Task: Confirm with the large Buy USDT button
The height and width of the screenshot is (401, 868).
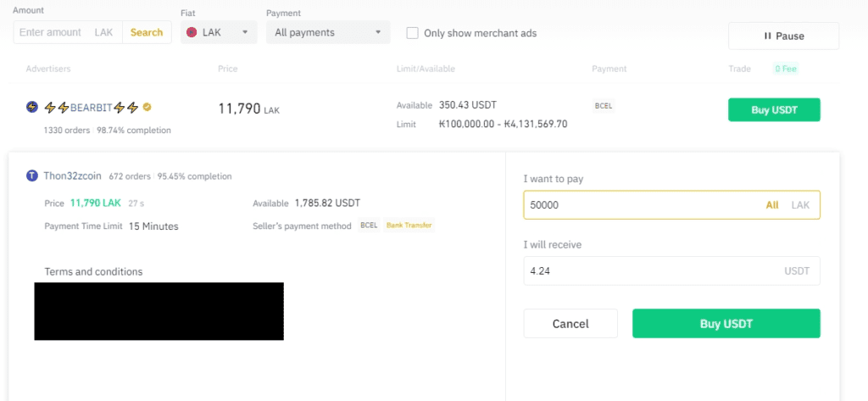Action: click(726, 324)
